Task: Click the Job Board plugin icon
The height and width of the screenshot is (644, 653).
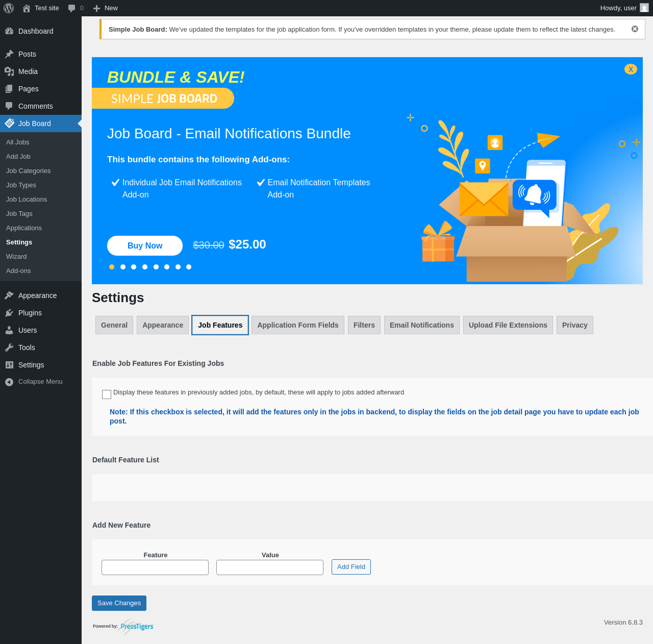Action: (x=9, y=123)
